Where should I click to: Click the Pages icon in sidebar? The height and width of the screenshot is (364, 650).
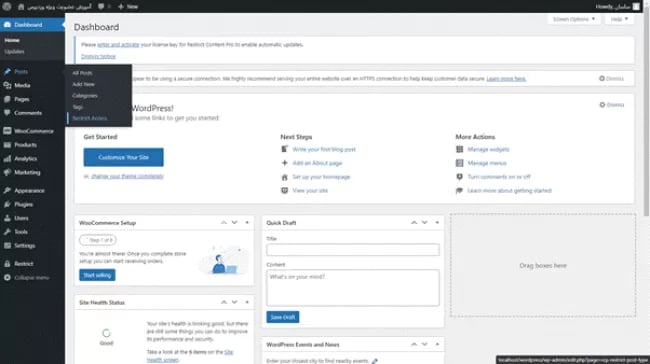click(7, 99)
